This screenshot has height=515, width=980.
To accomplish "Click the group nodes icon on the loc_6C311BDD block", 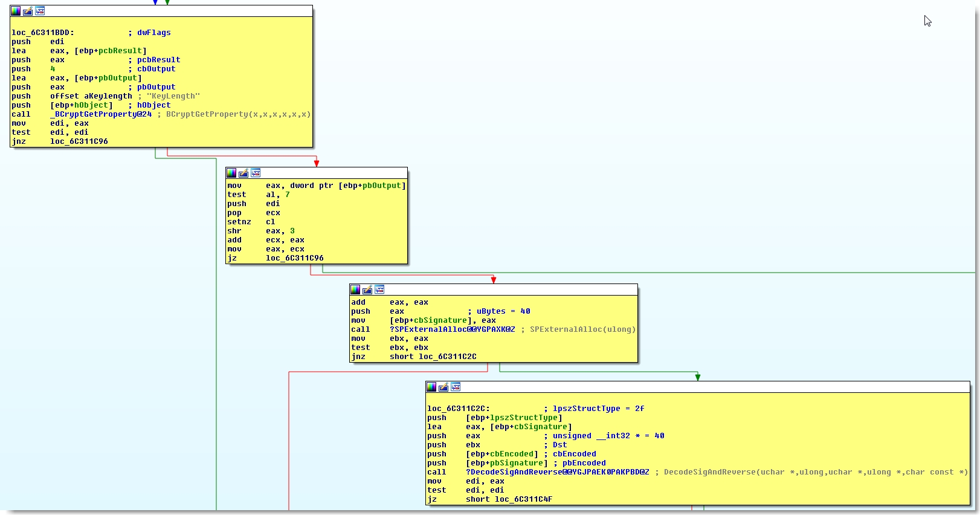I will [x=40, y=11].
